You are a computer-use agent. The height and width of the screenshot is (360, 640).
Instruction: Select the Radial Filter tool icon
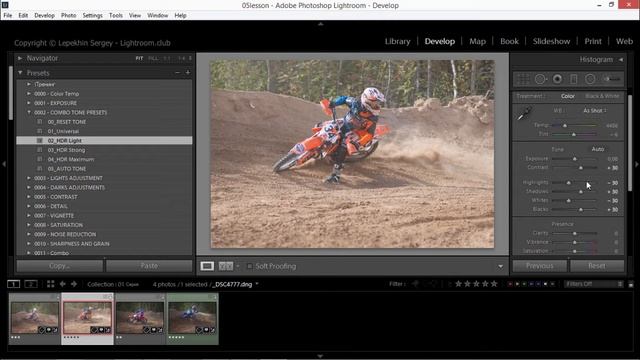(590, 79)
